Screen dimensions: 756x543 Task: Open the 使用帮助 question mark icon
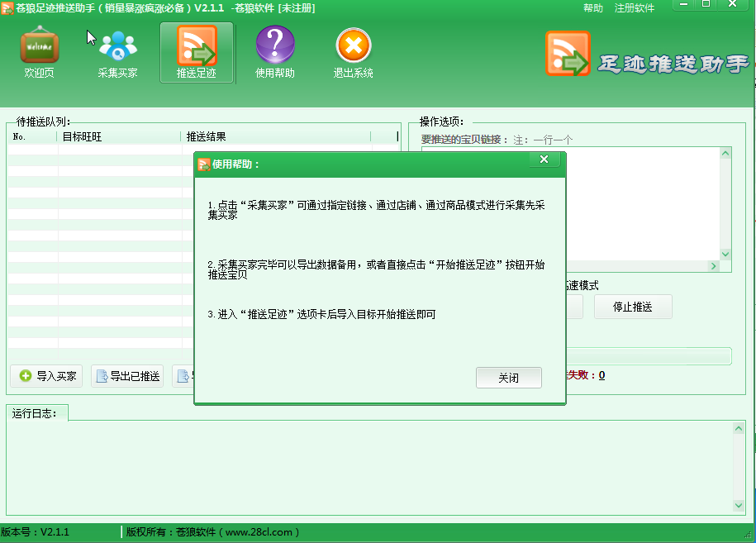pos(275,52)
